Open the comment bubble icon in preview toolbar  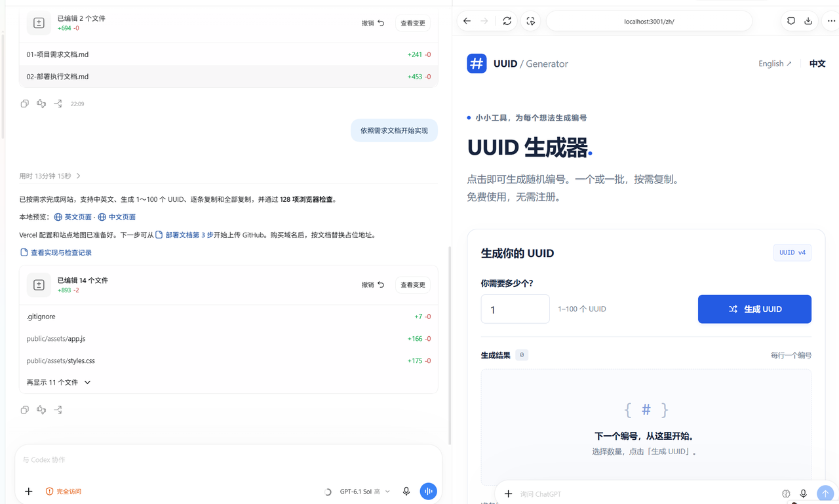791,21
